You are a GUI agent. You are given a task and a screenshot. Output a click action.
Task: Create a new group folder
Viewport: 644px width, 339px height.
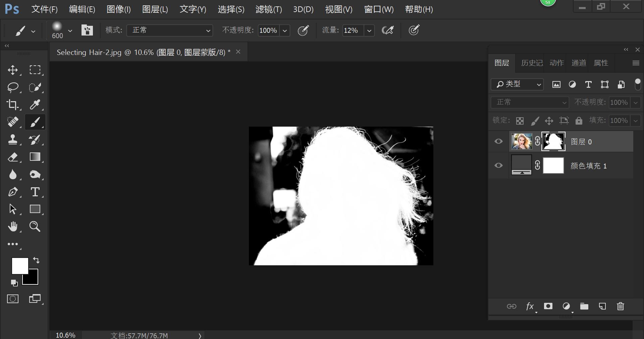(x=584, y=307)
